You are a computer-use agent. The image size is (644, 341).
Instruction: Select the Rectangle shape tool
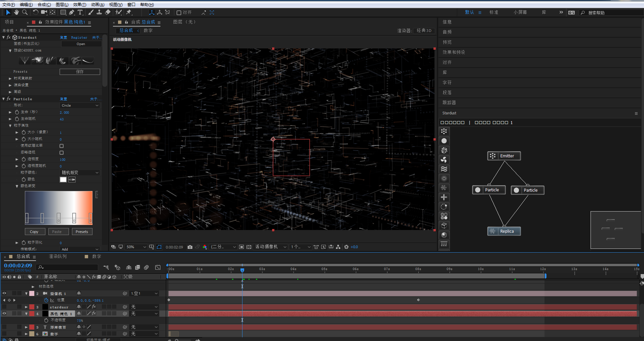pos(63,12)
